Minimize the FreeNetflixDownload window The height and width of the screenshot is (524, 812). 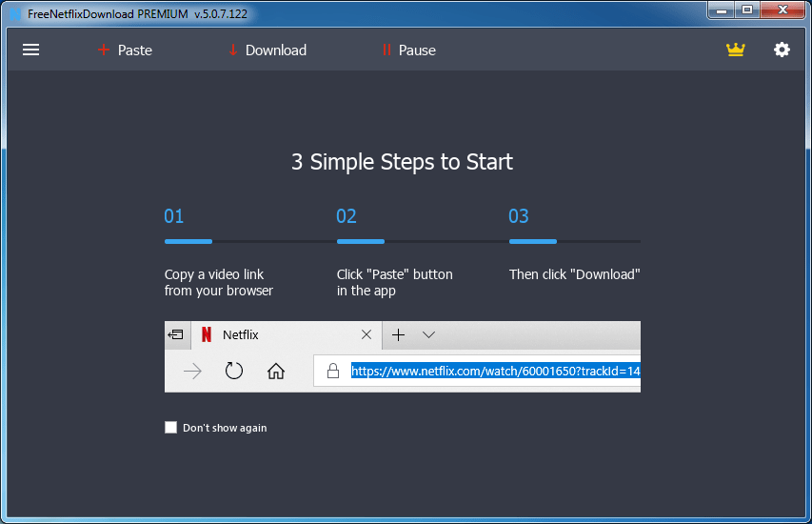coord(722,10)
